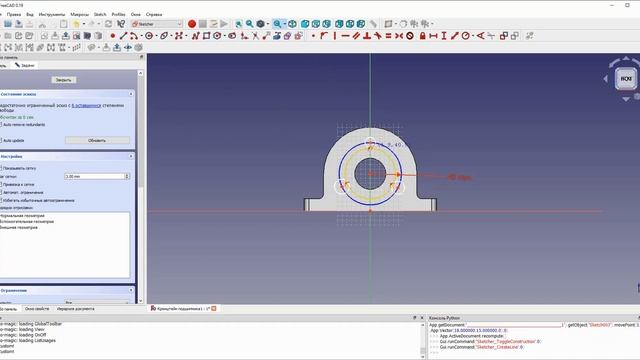
Task: Open the Create Arc dropdown arrow
Action: [x=141, y=36]
